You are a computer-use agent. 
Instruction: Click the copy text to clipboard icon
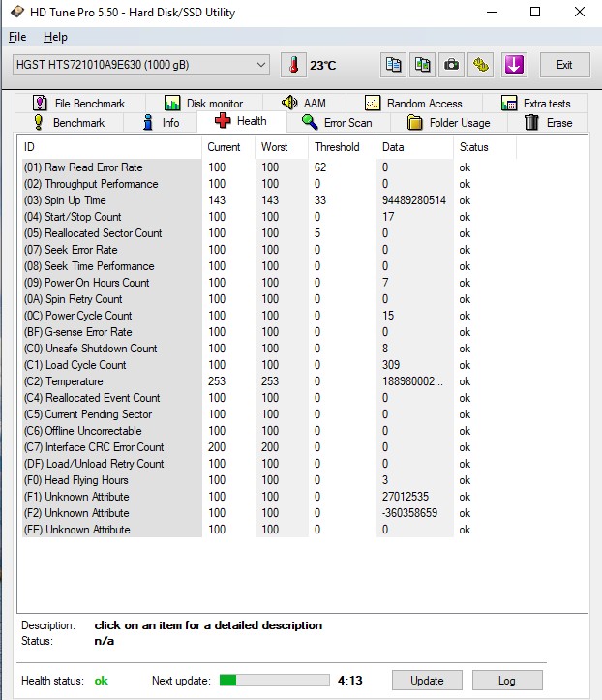393,65
